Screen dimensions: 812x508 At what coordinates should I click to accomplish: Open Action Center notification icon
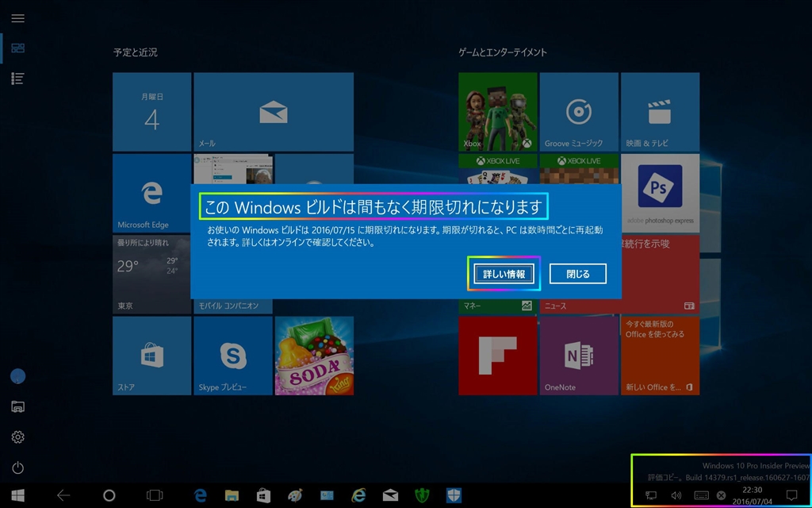click(791, 495)
